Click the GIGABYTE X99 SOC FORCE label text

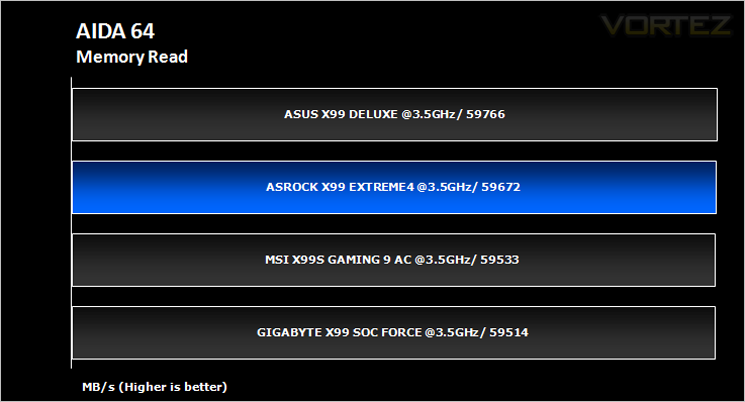[339, 332]
